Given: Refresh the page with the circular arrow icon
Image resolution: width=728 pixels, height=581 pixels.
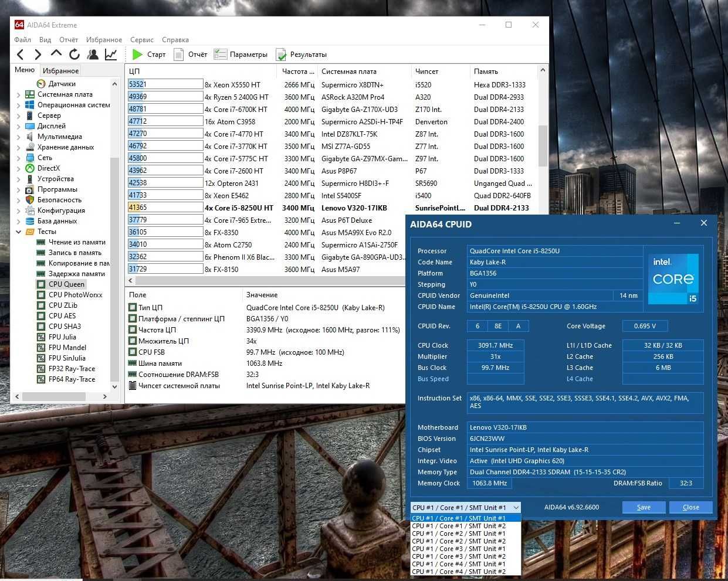Looking at the screenshot, I should coord(75,55).
